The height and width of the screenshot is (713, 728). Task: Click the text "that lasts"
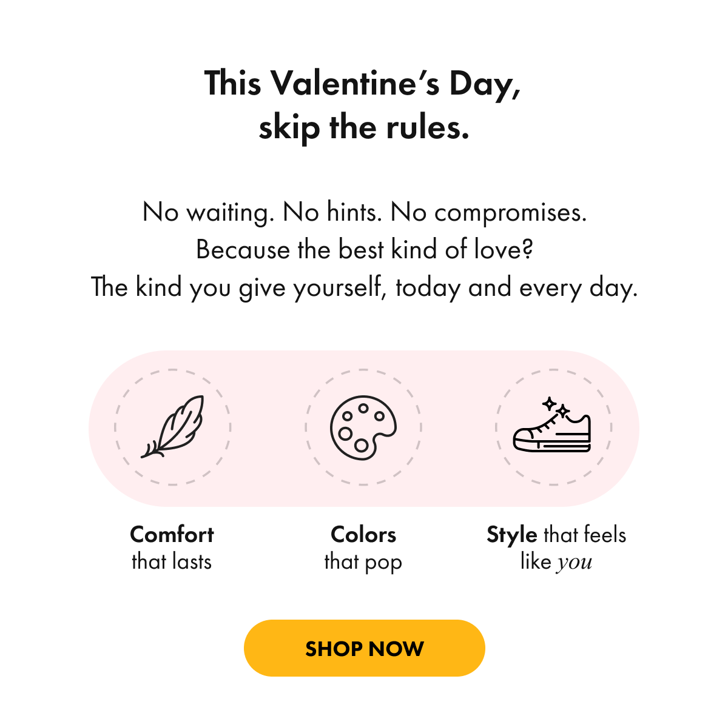coord(172,562)
